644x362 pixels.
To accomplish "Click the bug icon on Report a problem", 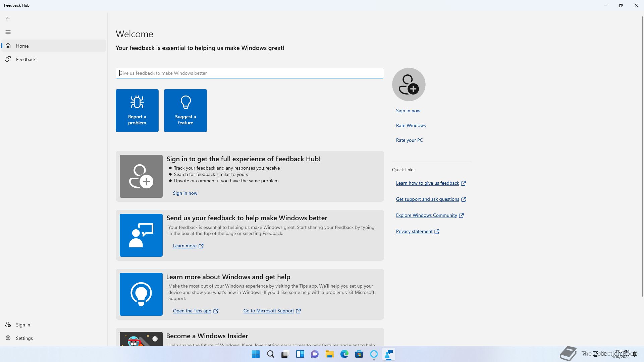I will 137,102.
